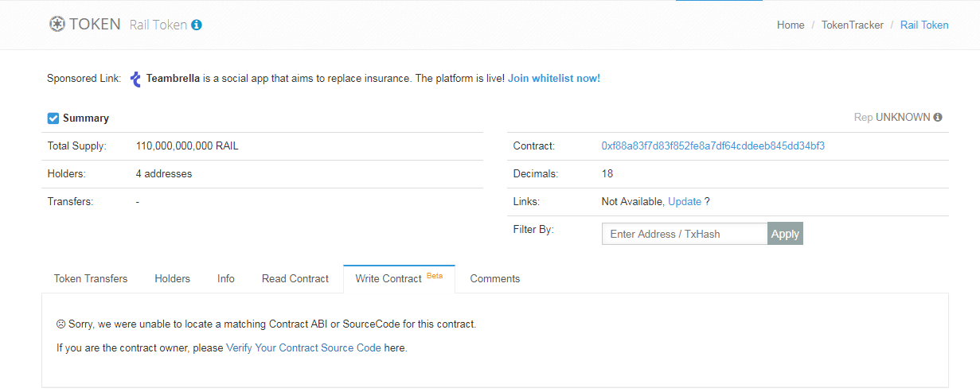
Task: Go to Home breadcrumb
Action: coord(791,25)
